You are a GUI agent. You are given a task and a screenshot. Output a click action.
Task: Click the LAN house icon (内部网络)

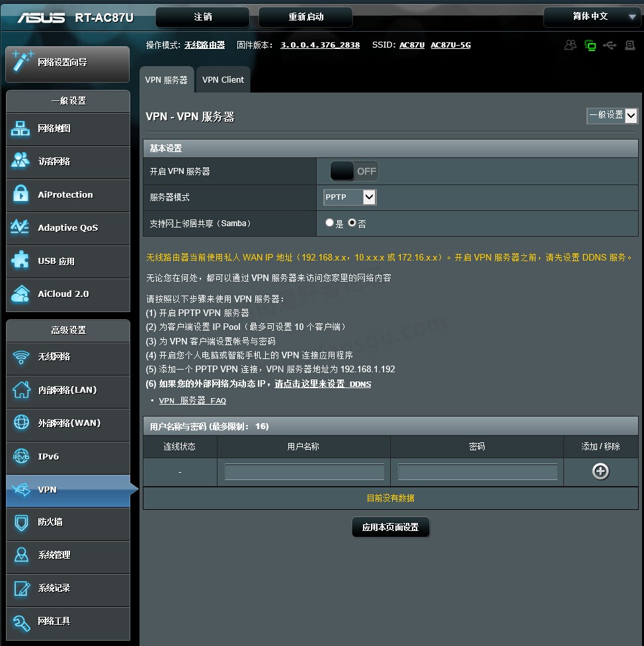pyautogui.click(x=21, y=389)
